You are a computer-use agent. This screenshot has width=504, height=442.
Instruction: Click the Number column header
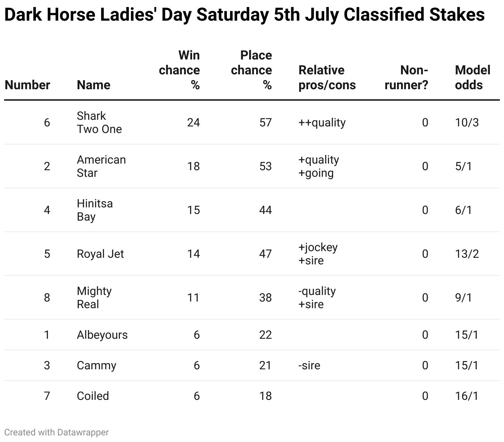pos(27,85)
